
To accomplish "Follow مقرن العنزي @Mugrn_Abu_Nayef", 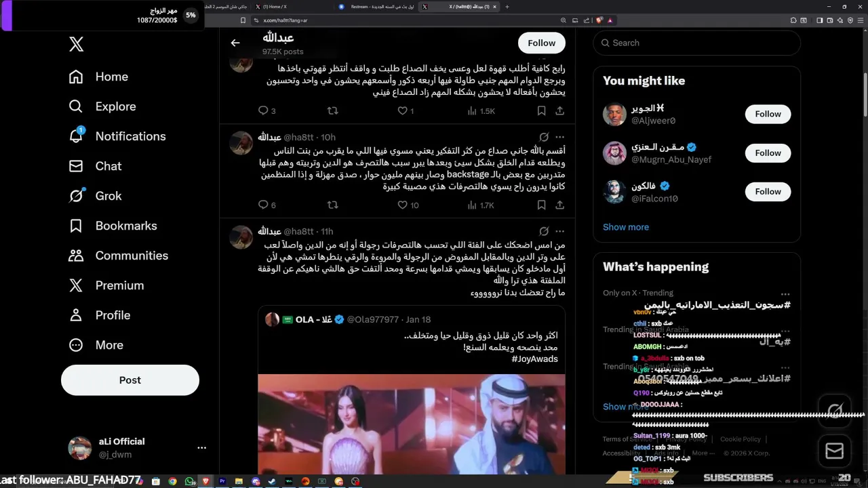I will (768, 152).
